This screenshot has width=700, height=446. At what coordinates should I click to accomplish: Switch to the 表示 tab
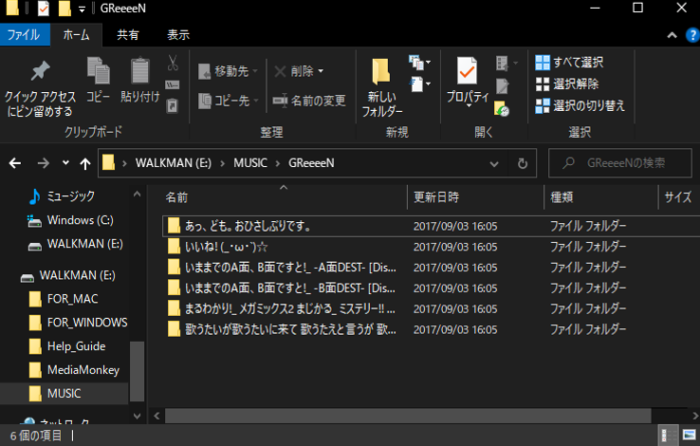point(178,35)
